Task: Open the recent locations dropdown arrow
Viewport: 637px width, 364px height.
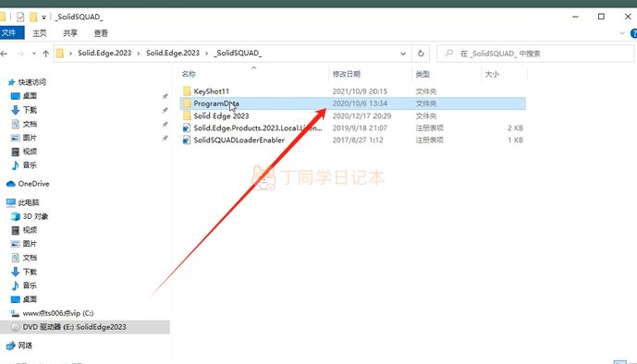Action: click(x=34, y=54)
